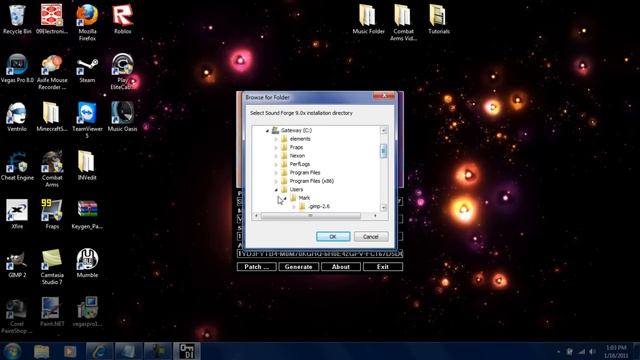This screenshot has height=360, width=640.
Task: Click the vertical scrollbar thumb in folder tree
Action: [383, 151]
